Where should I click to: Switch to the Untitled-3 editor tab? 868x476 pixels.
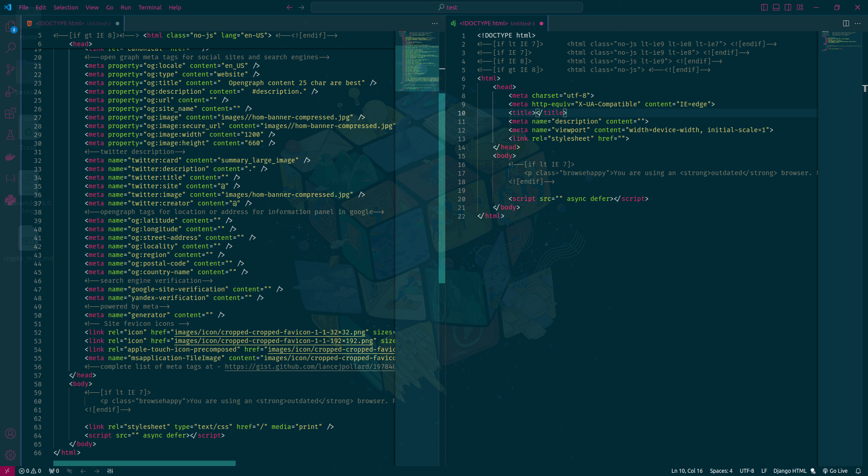[497, 23]
